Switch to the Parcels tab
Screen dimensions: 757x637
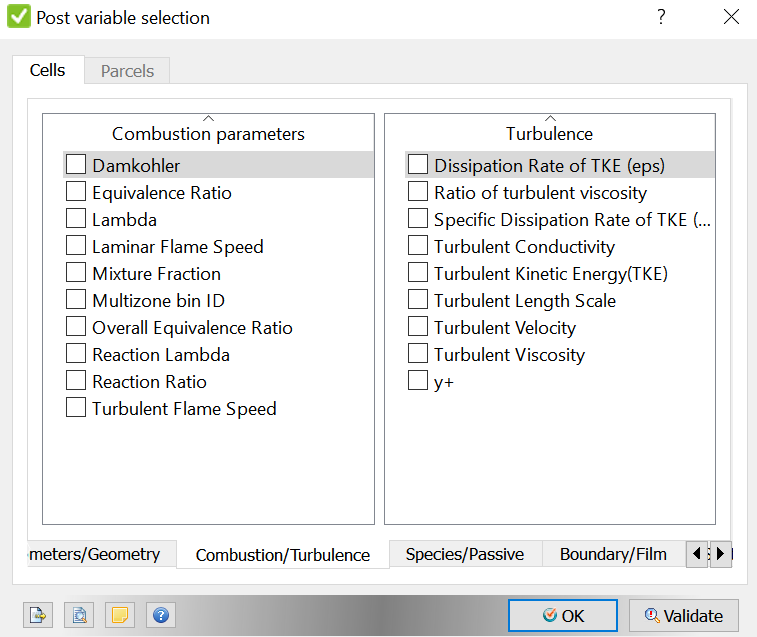click(x=127, y=71)
